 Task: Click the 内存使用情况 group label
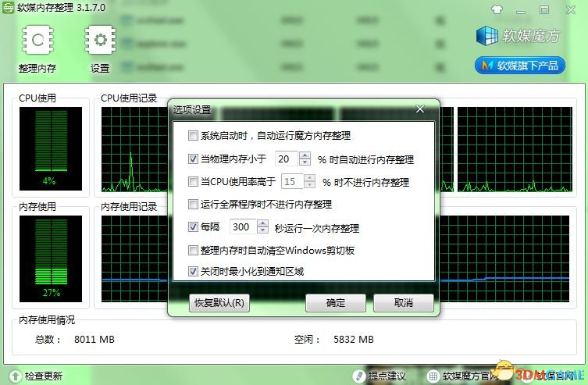click(x=47, y=319)
